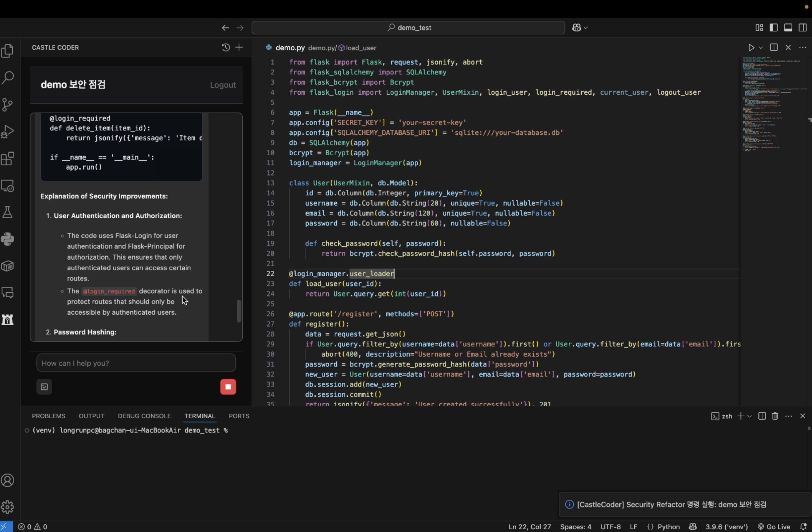Expand the run Python file dropdown arrow

pos(760,48)
